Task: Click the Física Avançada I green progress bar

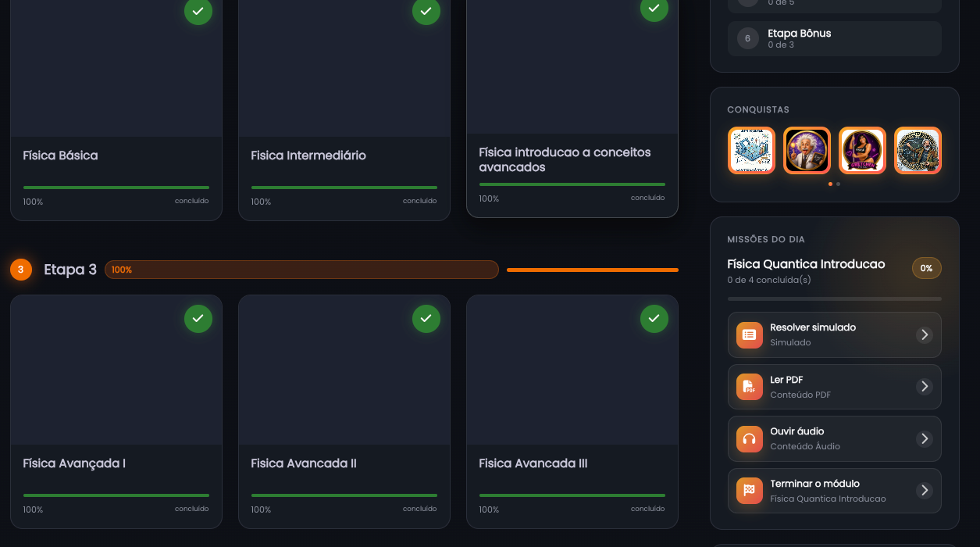Action: pos(116,495)
